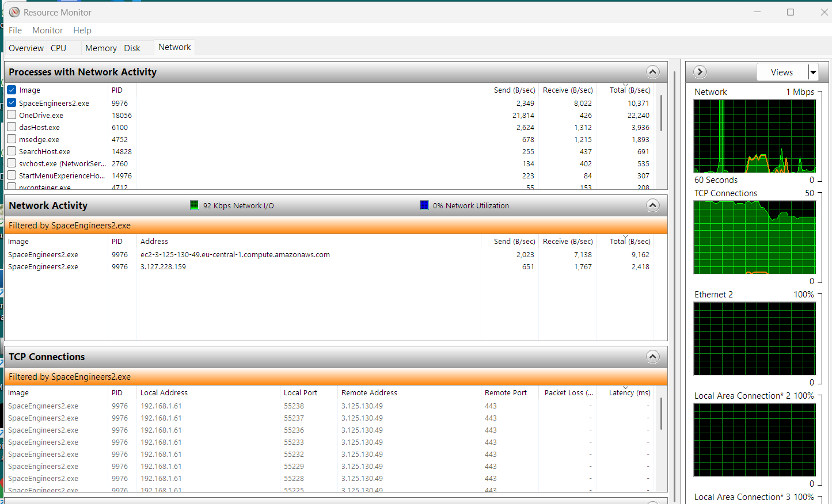The height and width of the screenshot is (504, 832).
Task: Switch to the CPU tab
Action: click(58, 48)
